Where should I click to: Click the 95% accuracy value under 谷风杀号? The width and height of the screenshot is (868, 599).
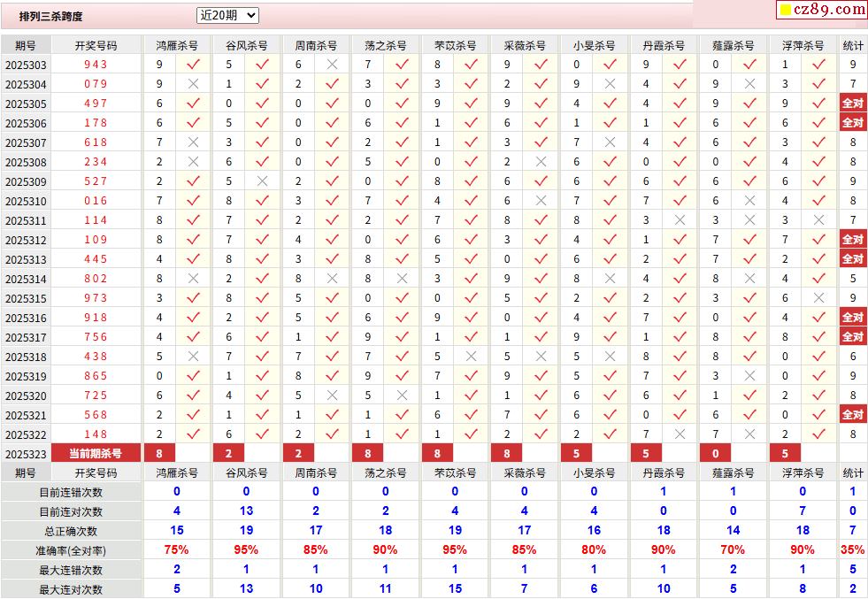[246, 550]
